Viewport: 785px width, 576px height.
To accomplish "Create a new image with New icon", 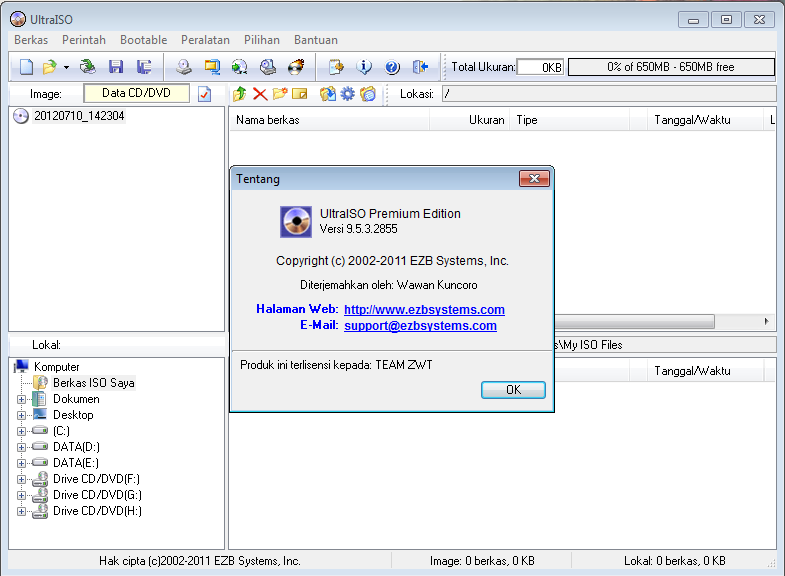I will coord(26,67).
